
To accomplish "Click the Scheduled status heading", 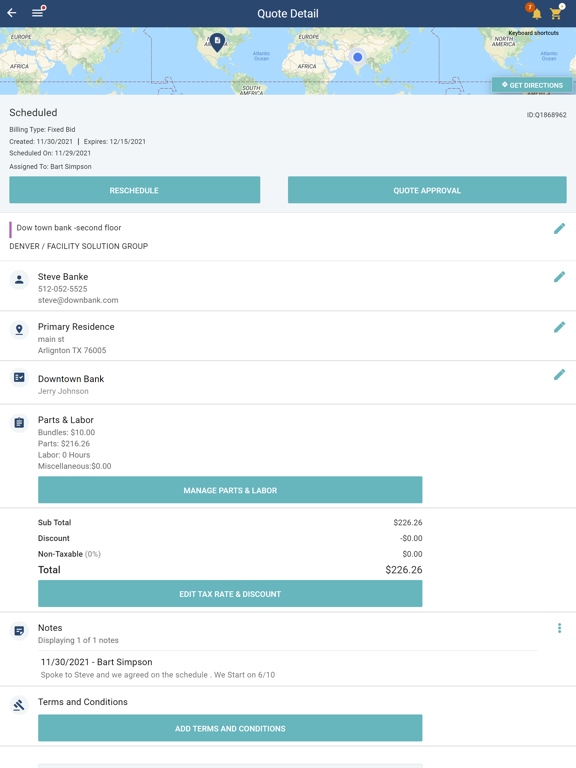I will pyautogui.click(x=33, y=113).
